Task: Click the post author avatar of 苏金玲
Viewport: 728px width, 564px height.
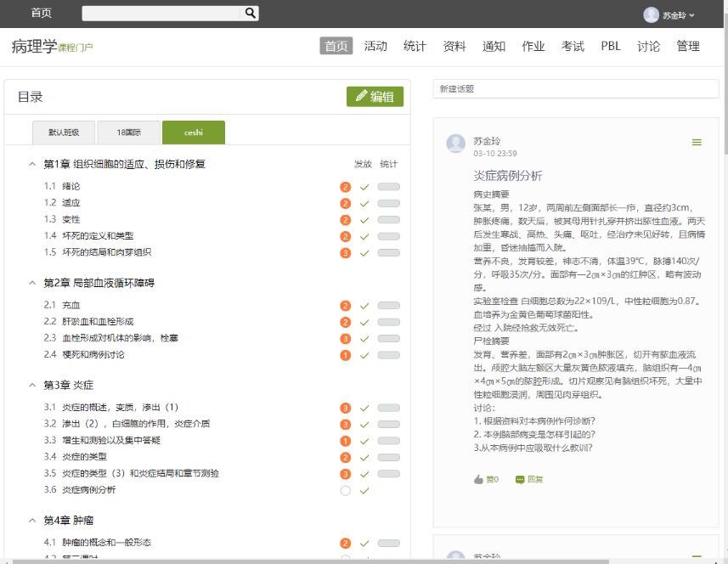Action: point(456,144)
